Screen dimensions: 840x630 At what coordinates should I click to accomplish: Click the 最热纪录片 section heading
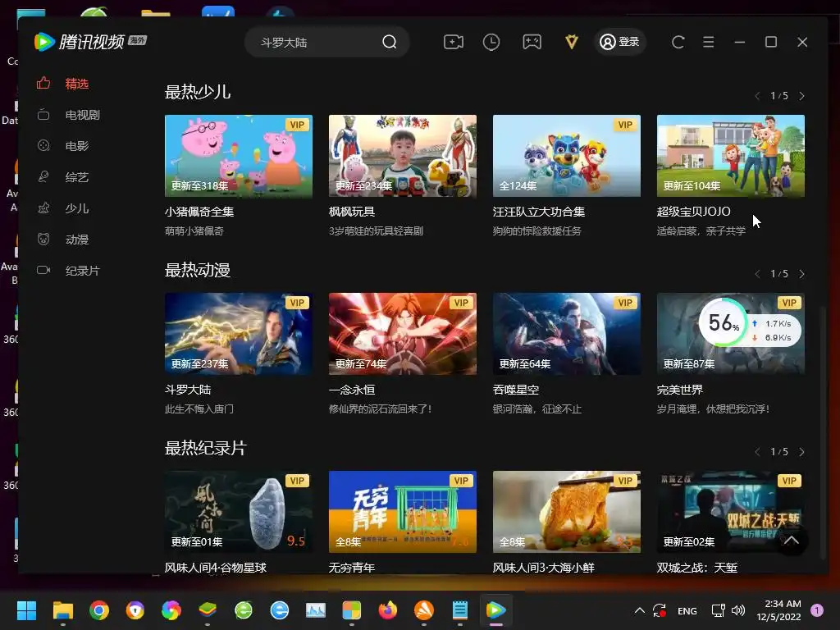(206, 447)
